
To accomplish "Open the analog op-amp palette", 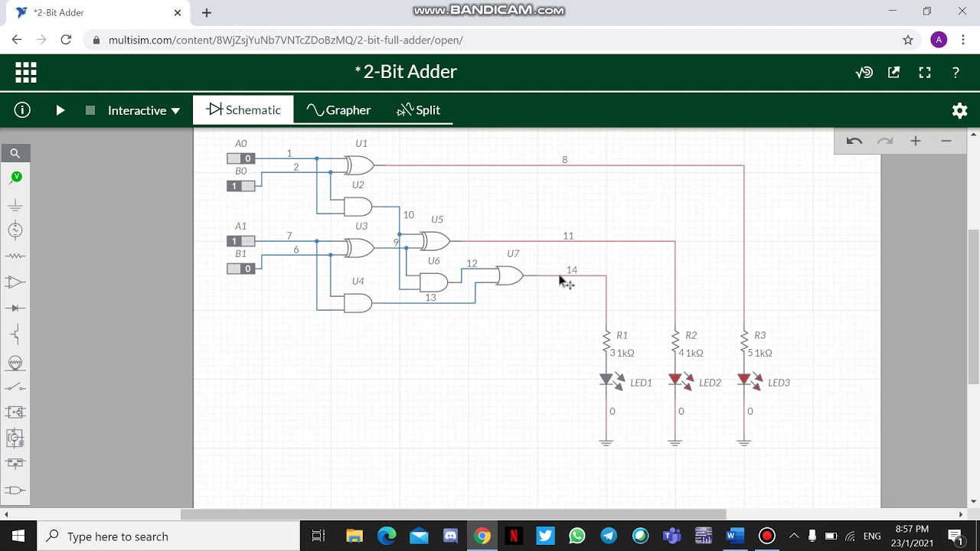I will (x=15, y=282).
